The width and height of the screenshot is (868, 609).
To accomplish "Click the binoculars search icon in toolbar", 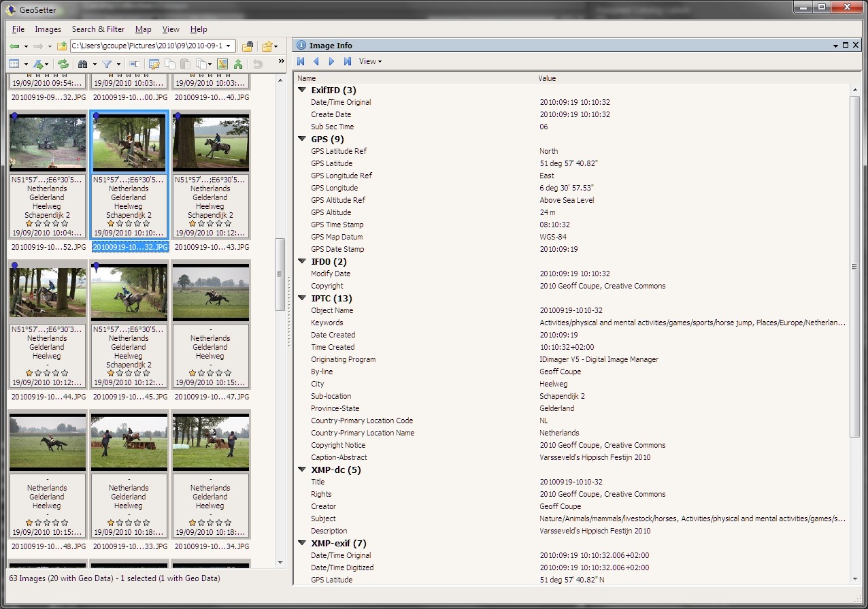I will 83,64.
